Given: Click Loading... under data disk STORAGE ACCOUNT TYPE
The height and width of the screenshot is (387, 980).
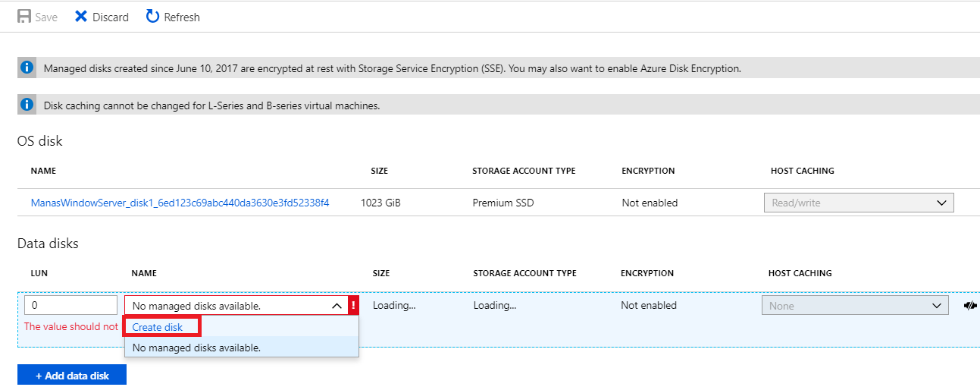Looking at the screenshot, I should [x=495, y=305].
